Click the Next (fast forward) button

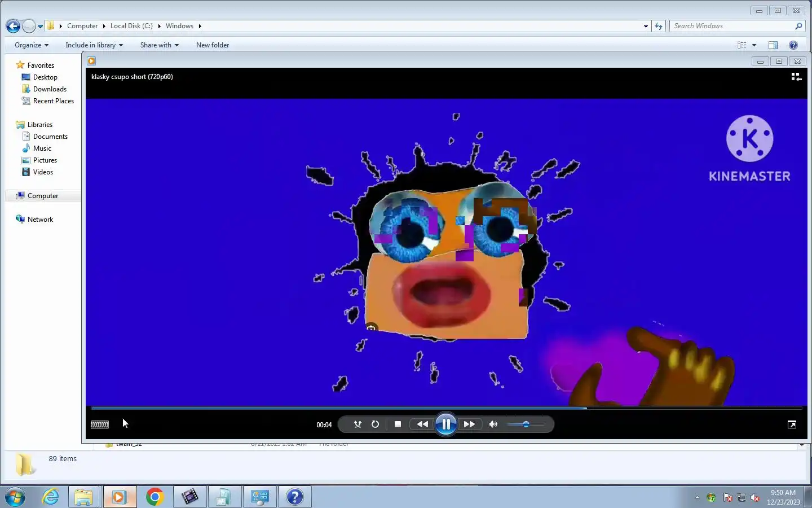pos(469,424)
